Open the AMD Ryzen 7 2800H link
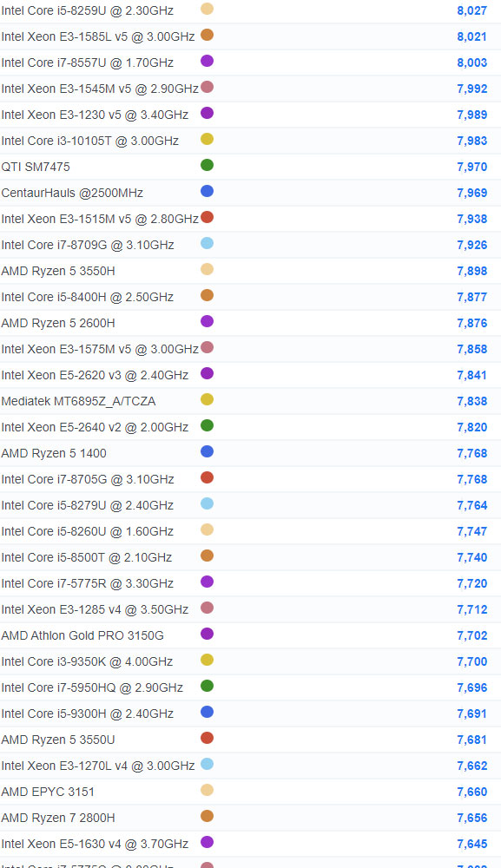 tap(58, 817)
